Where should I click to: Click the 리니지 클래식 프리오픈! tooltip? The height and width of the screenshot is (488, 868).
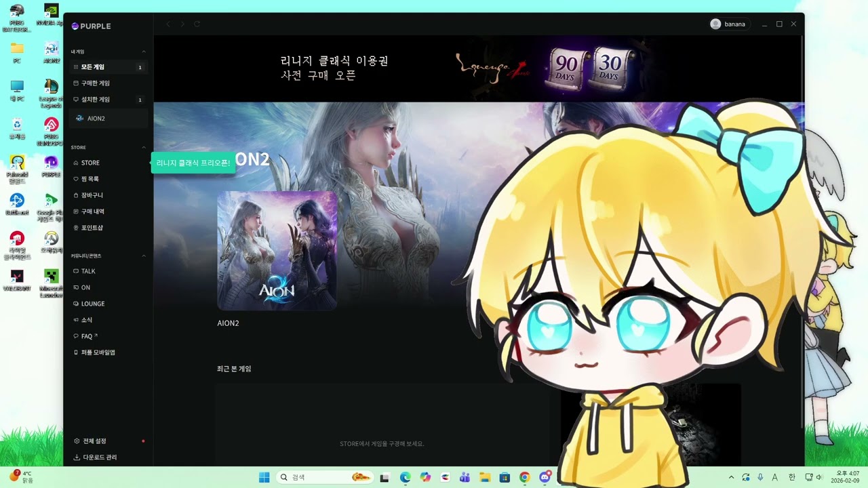pyautogui.click(x=193, y=163)
